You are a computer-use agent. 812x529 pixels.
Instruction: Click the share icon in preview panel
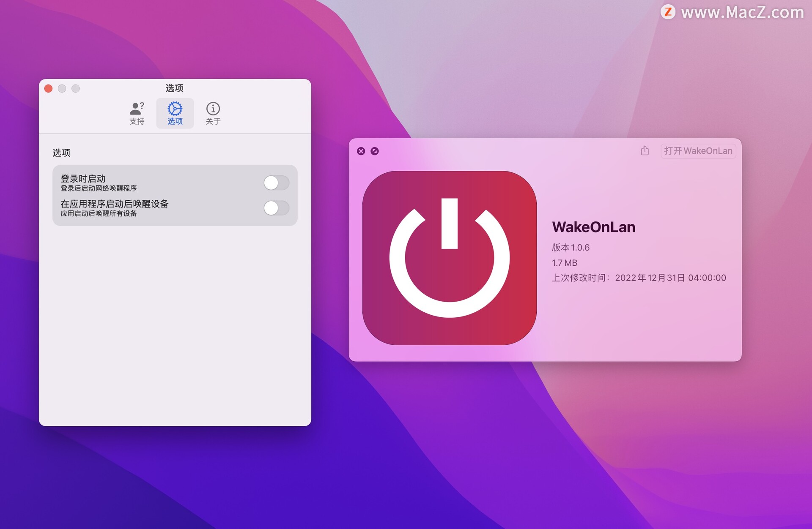click(645, 151)
